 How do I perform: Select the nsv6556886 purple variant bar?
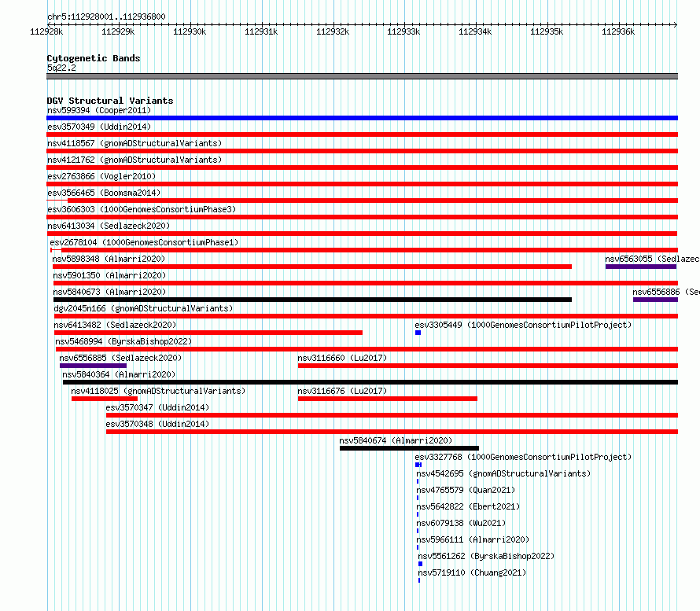point(655,300)
